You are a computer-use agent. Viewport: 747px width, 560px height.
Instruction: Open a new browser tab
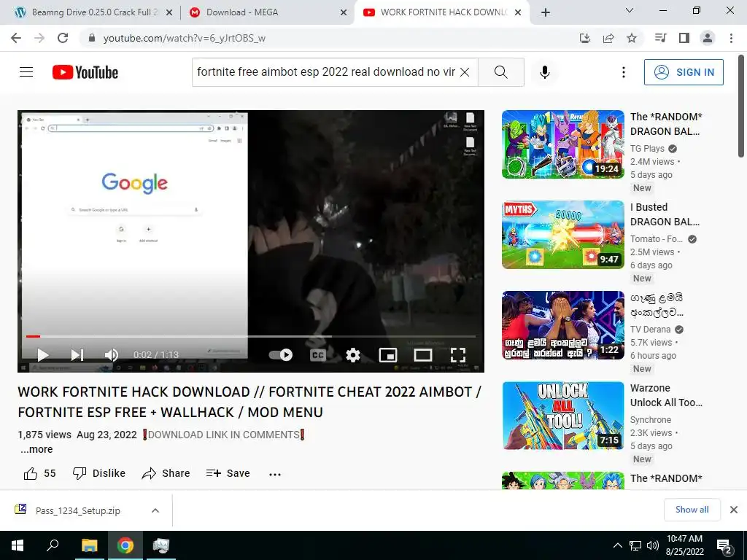546,12
